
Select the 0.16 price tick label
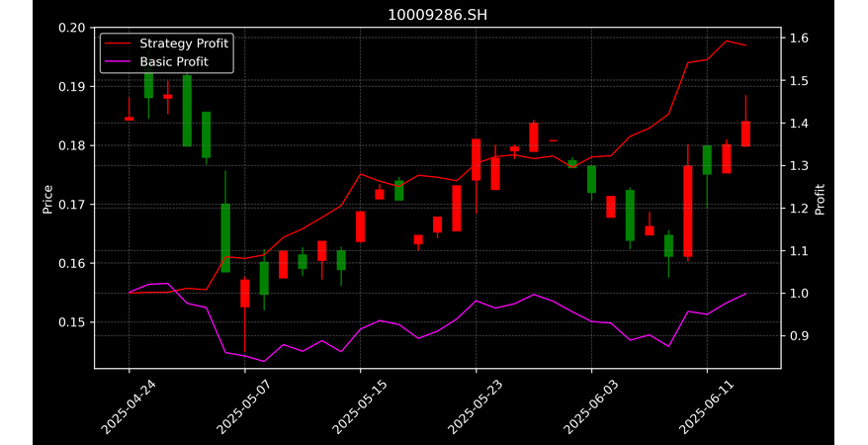tap(72, 263)
